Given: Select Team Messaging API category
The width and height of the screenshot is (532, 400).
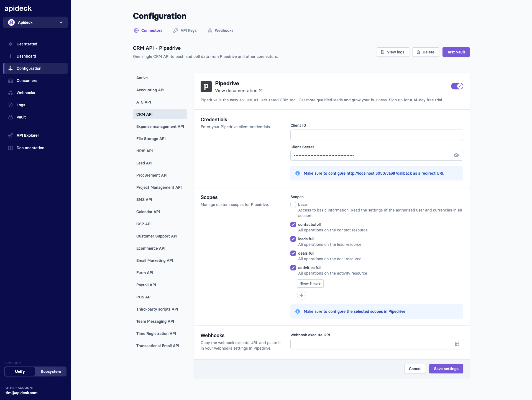Looking at the screenshot, I should tap(160, 321).
